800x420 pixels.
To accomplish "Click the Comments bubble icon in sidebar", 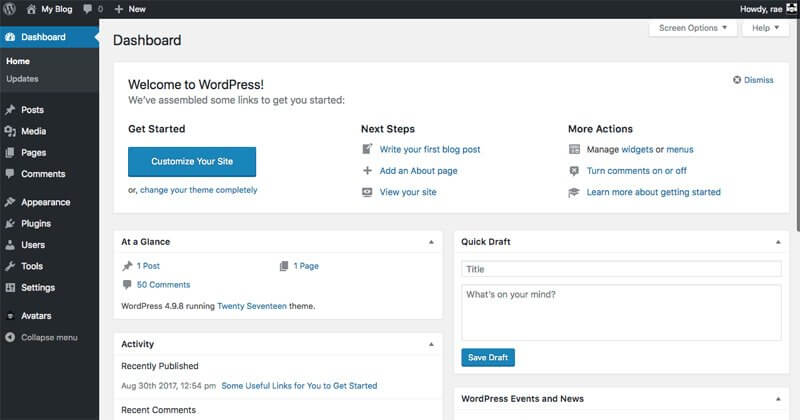I will [10, 174].
